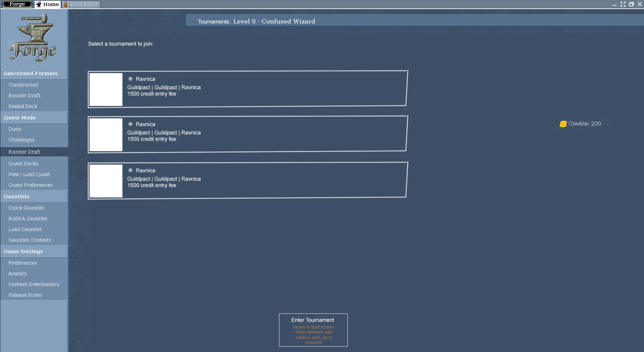Screen dimensions: 644x352
Task: Collapse the Quest Mode section header
Action: 20,118
